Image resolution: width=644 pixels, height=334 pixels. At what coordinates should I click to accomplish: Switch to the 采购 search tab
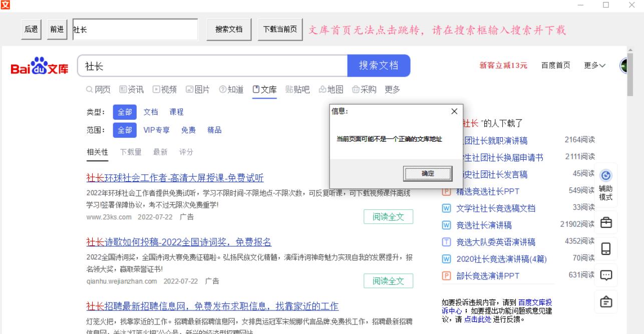[364, 90]
